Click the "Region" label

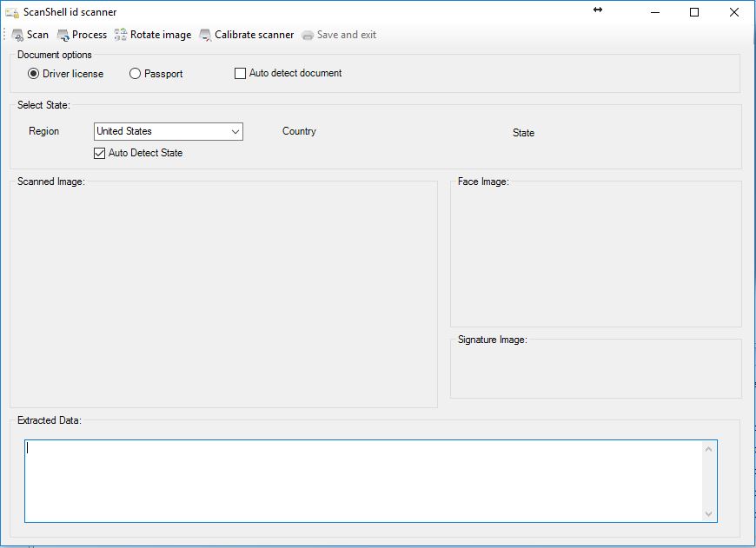(43, 132)
